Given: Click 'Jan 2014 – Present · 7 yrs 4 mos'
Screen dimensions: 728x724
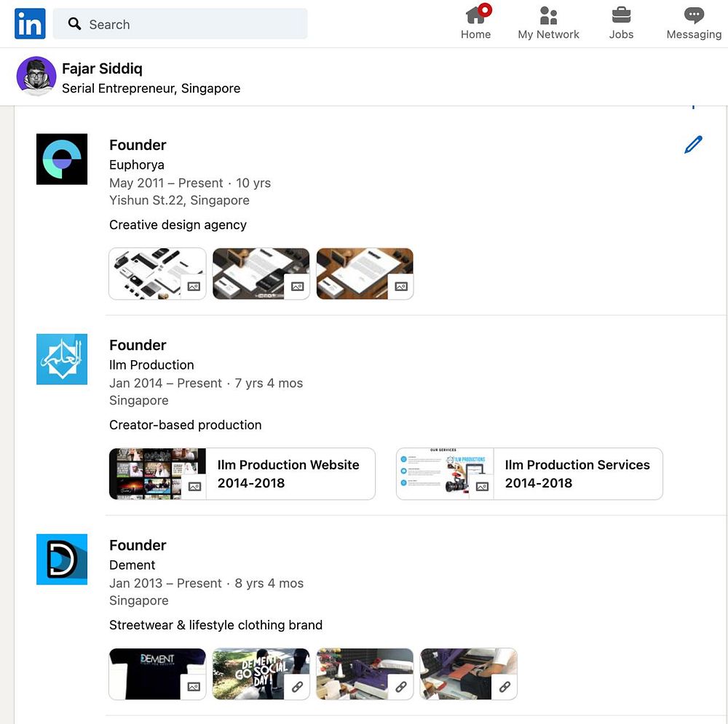Looking at the screenshot, I should (206, 383).
